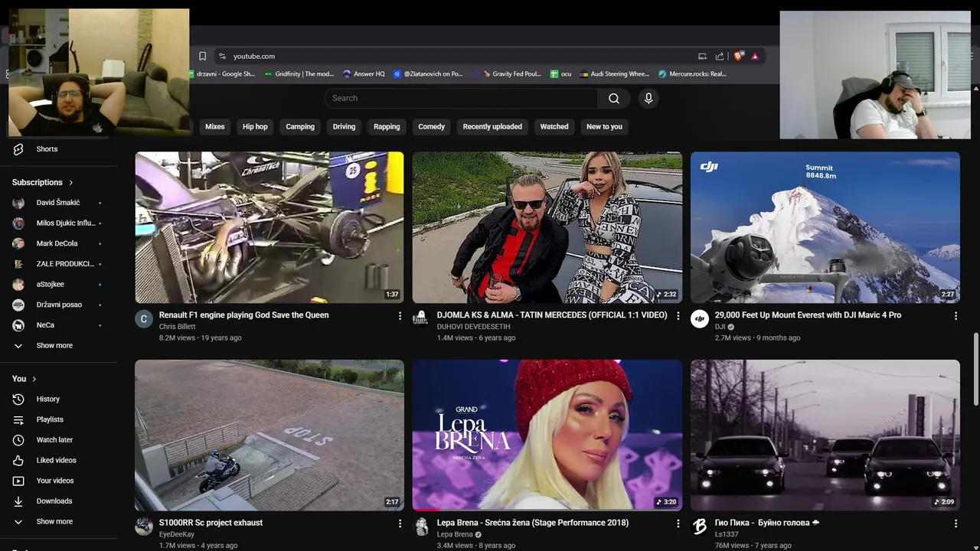Click the YouTube Search input field

click(461, 98)
